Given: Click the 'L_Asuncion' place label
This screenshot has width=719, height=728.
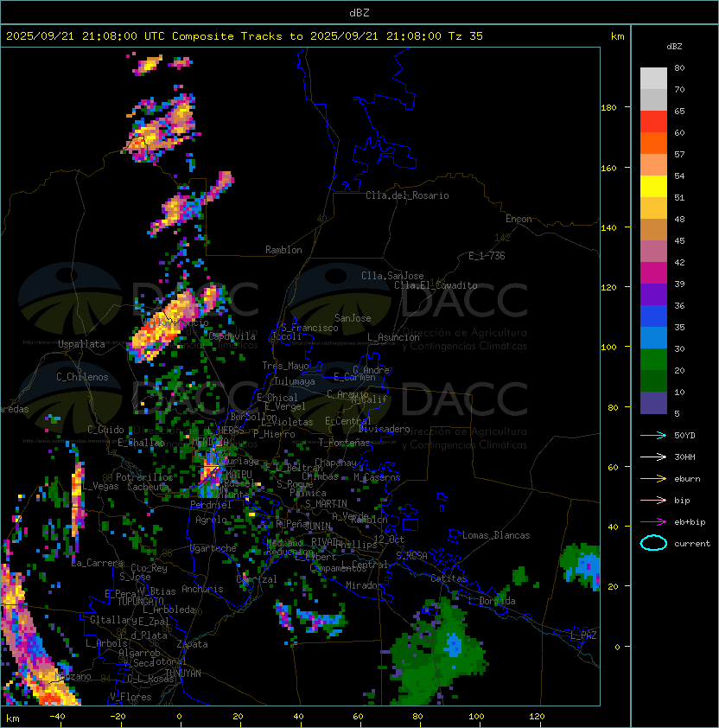Looking at the screenshot, I should (x=393, y=337).
